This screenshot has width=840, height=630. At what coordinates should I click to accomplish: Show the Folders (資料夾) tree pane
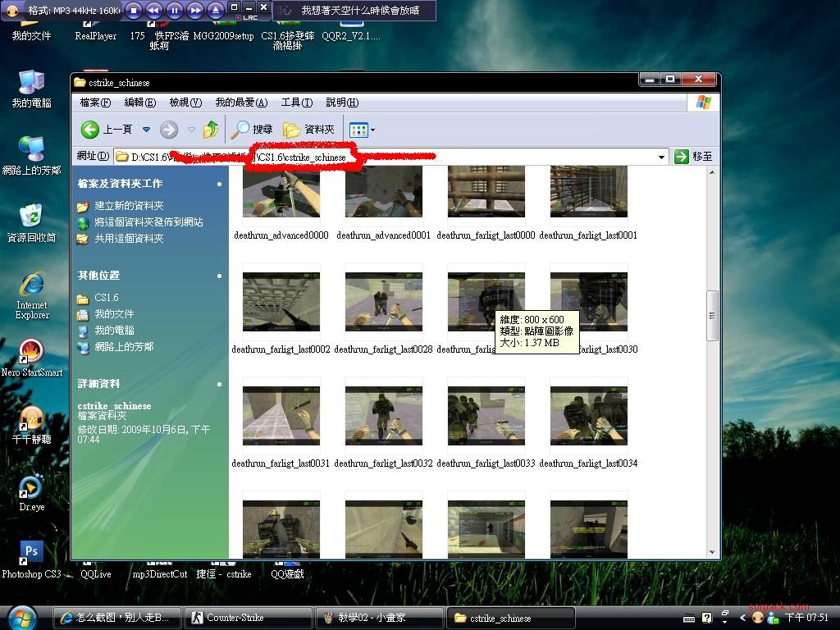tap(309, 130)
